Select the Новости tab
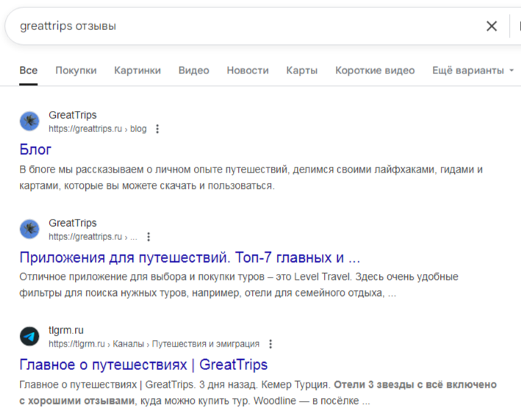The image size is (521, 420). tap(248, 70)
